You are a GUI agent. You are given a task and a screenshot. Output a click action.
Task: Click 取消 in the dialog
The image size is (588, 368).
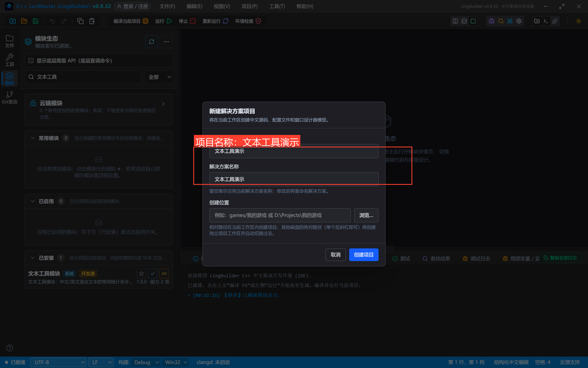pyautogui.click(x=335, y=255)
